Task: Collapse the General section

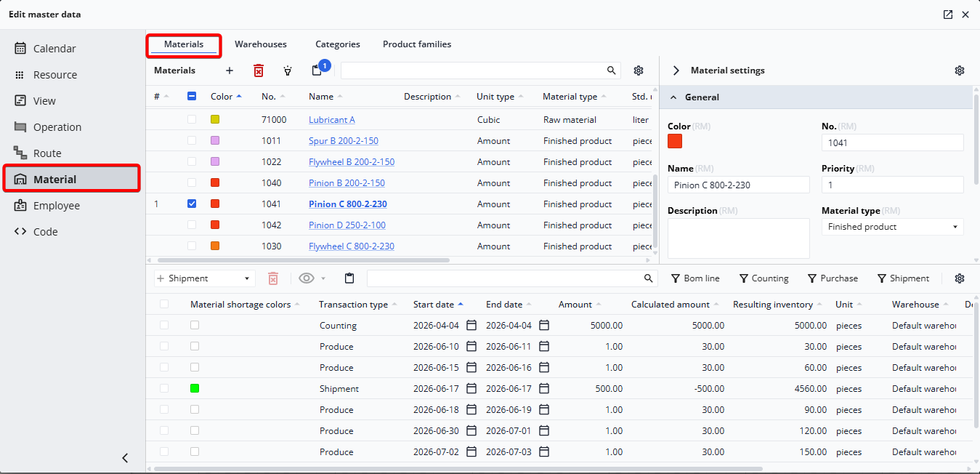Action: pos(673,97)
